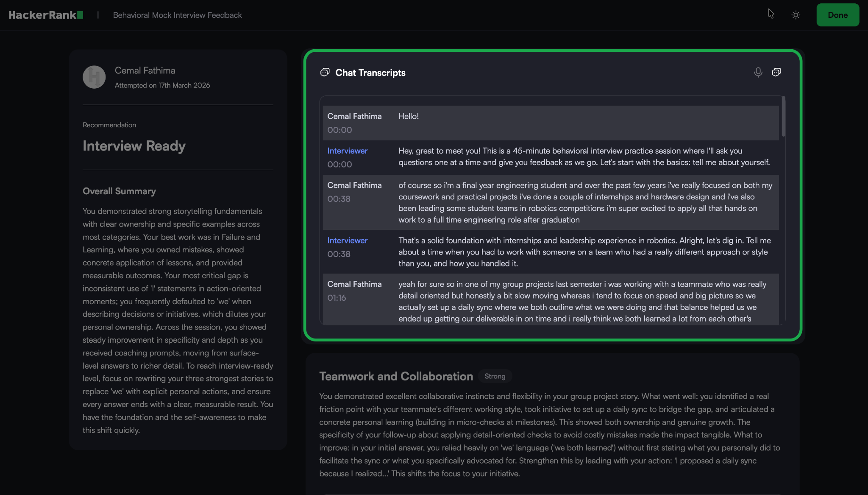This screenshot has width=868, height=495.
Task: Switch to the microphone audio view
Action: point(758,72)
